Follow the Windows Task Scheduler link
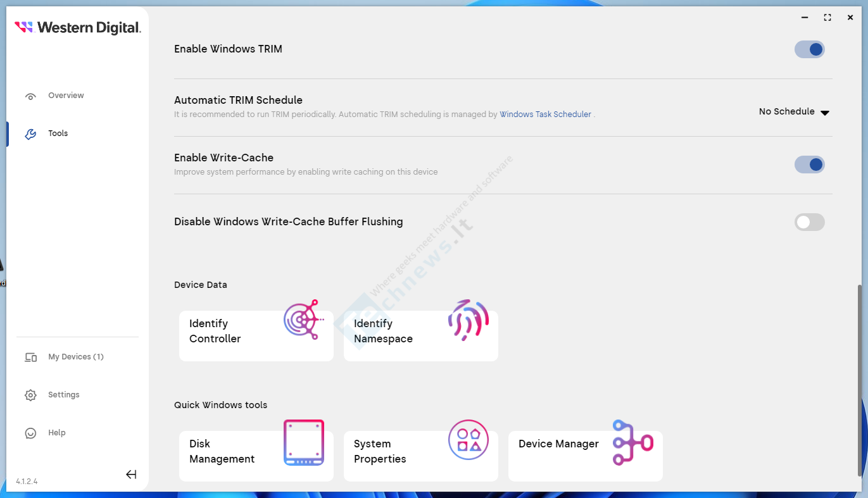 tap(546, 115)
